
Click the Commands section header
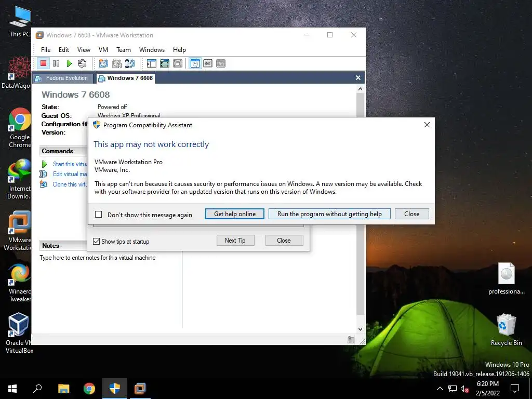[63, 151]
